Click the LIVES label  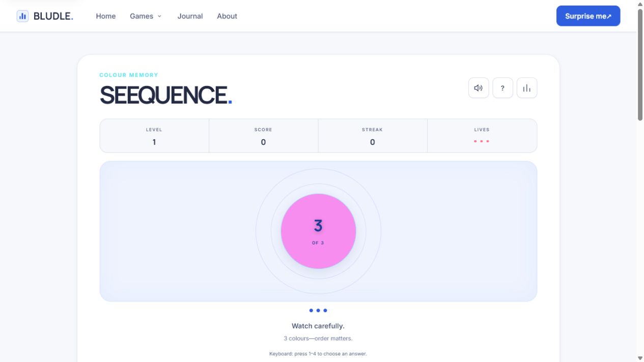click(482, 130)
